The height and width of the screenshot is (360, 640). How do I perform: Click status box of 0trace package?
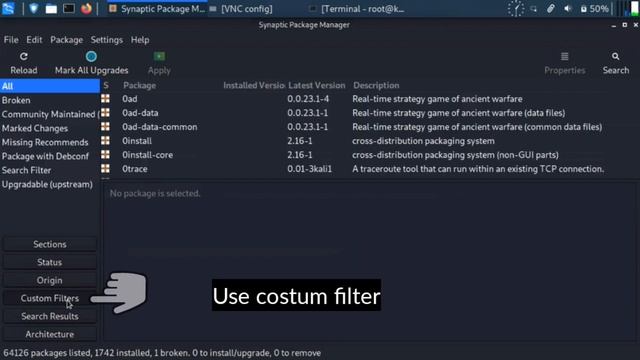click(105, 169)
